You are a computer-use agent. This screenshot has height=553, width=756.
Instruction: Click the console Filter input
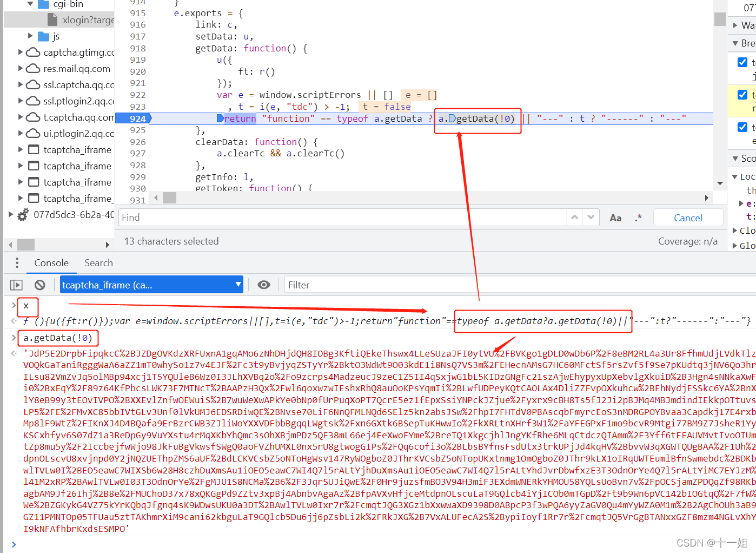[519, 285]
